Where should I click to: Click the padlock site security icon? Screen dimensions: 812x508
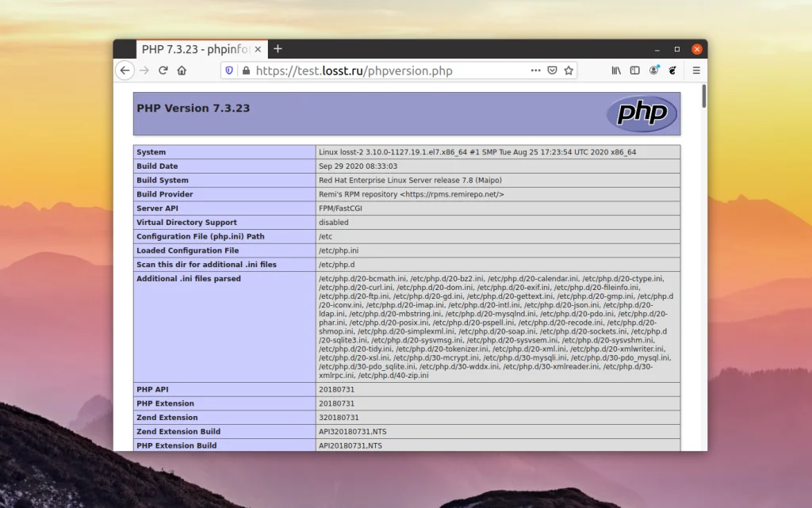point(247,70)
